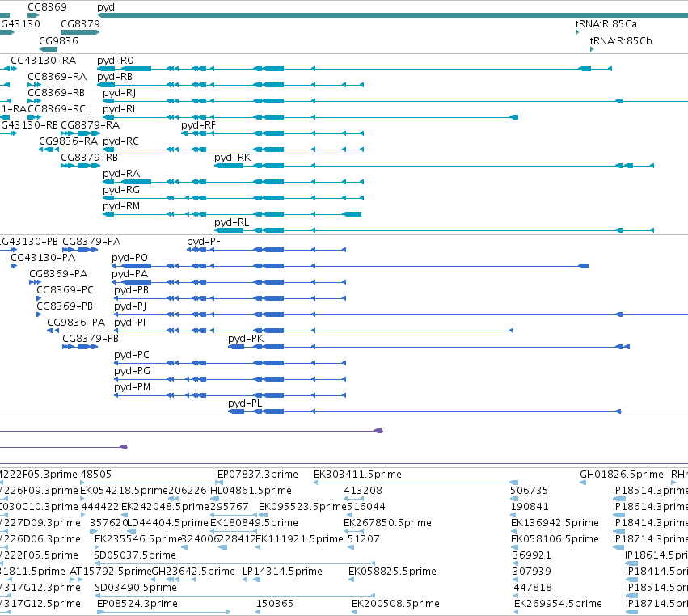Open the SD05037.5prime cDNA label

[x=135, y=555]
